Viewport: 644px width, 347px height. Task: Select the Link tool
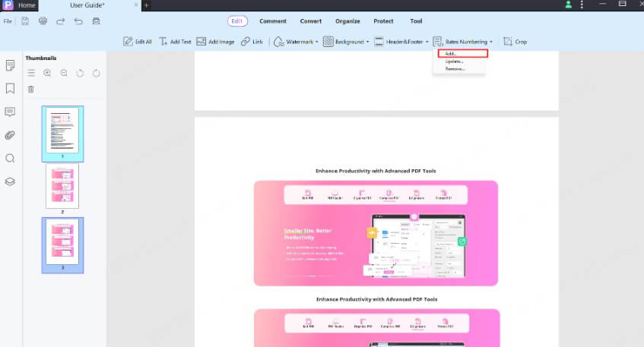[x=252, y=42]
